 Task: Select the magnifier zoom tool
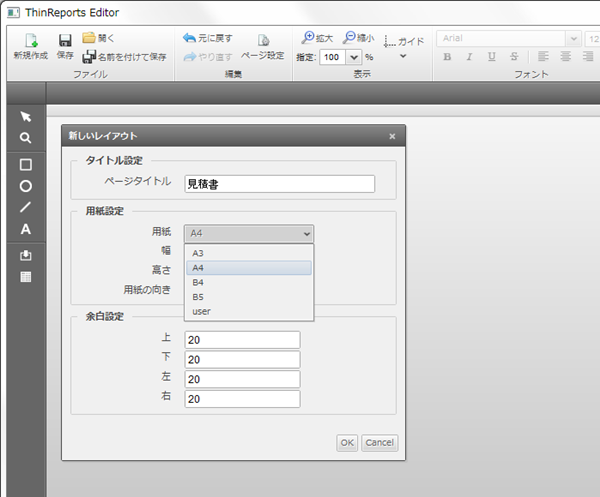click(x=26, y=139)
